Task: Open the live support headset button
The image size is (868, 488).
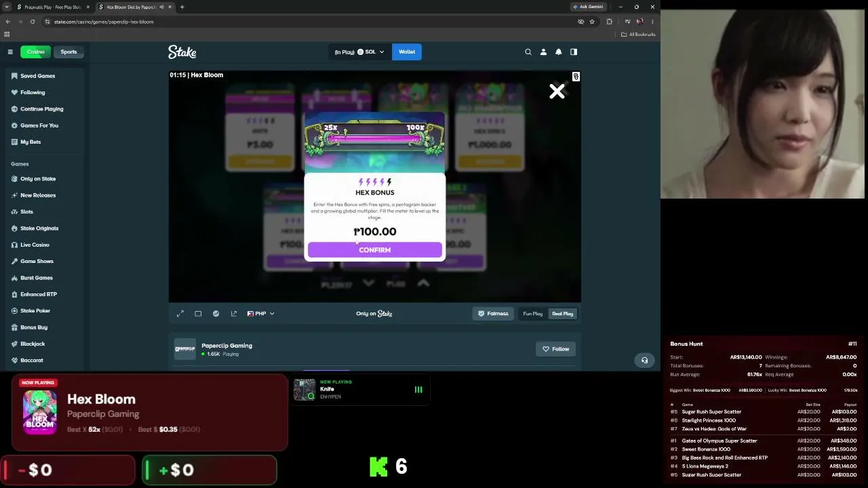Action: tap(645, 361)
